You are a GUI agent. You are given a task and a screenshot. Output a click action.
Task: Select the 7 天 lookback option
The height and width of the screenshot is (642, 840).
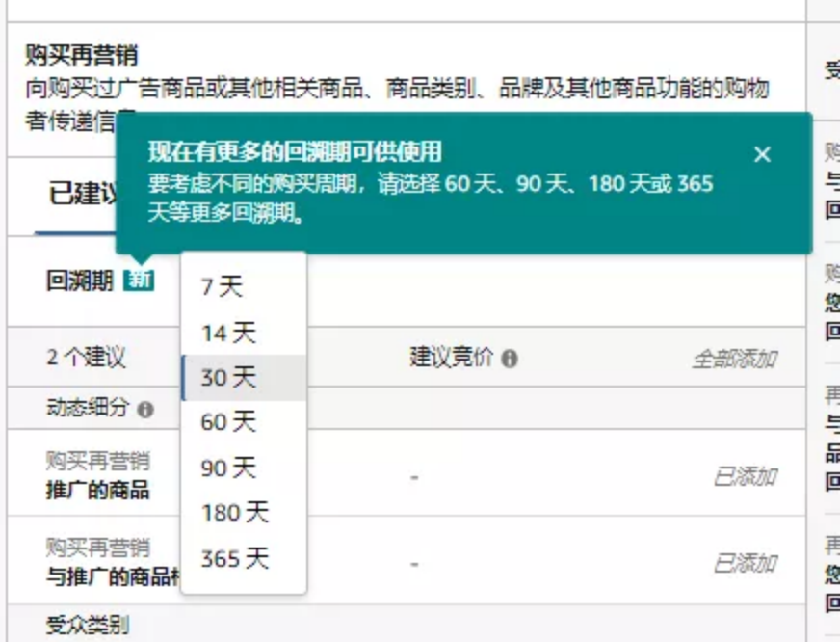pyautogui.click(x=223, y=286)
